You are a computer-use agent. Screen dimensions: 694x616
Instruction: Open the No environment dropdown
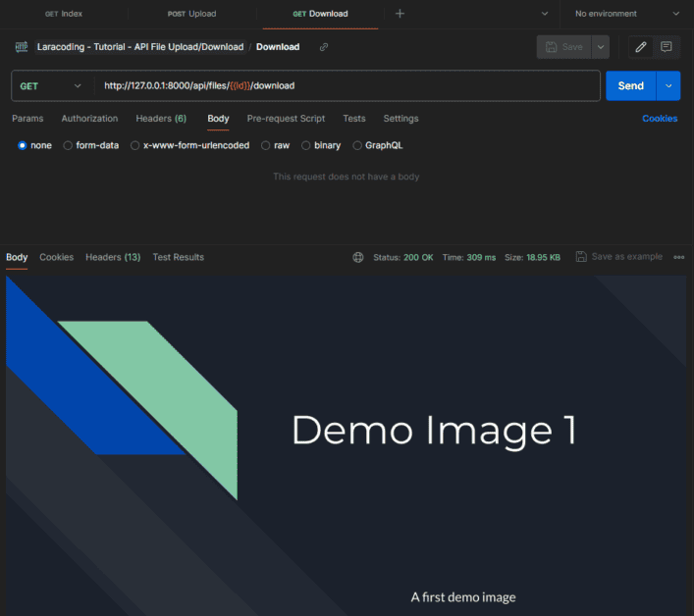pos(626,14)
